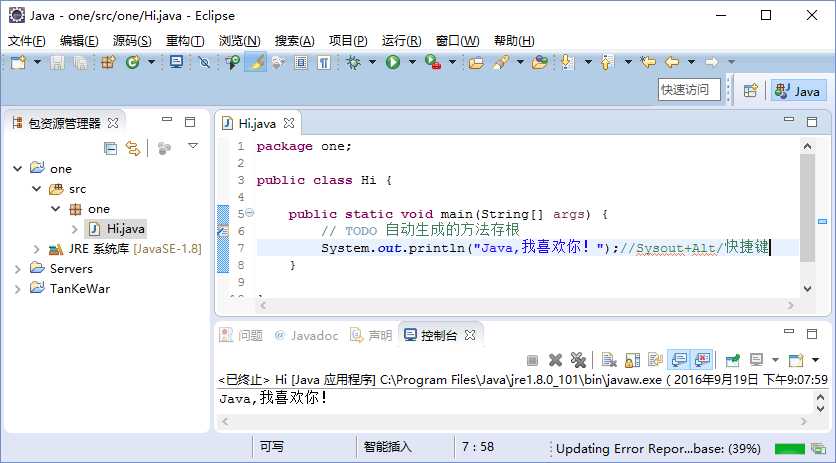Toggle Pin Console in the console toolbar
The image size is (836, 463).
(733, 360)
